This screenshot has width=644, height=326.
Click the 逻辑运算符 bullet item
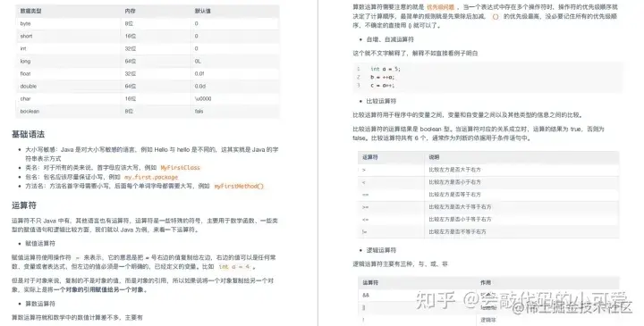[x=381, y=250]
